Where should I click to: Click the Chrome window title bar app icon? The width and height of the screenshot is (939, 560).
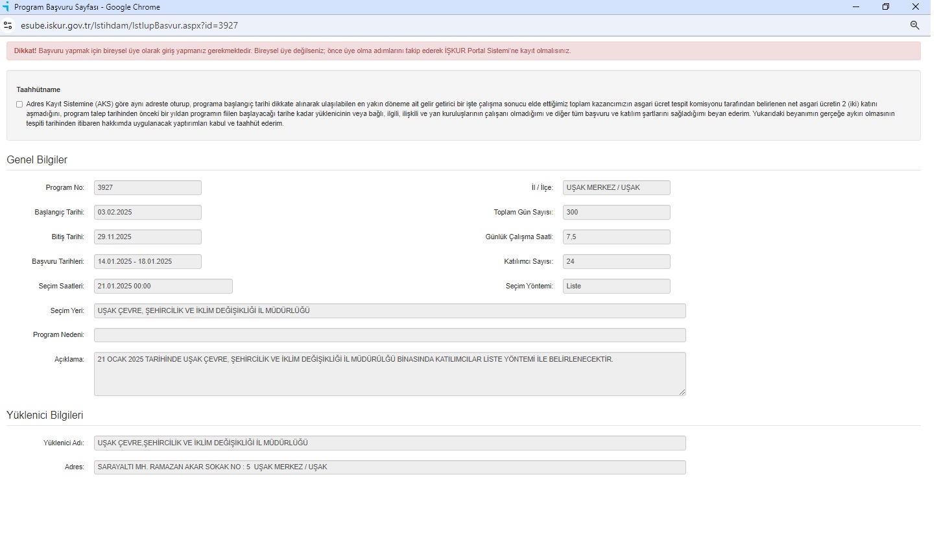(6, 7)
